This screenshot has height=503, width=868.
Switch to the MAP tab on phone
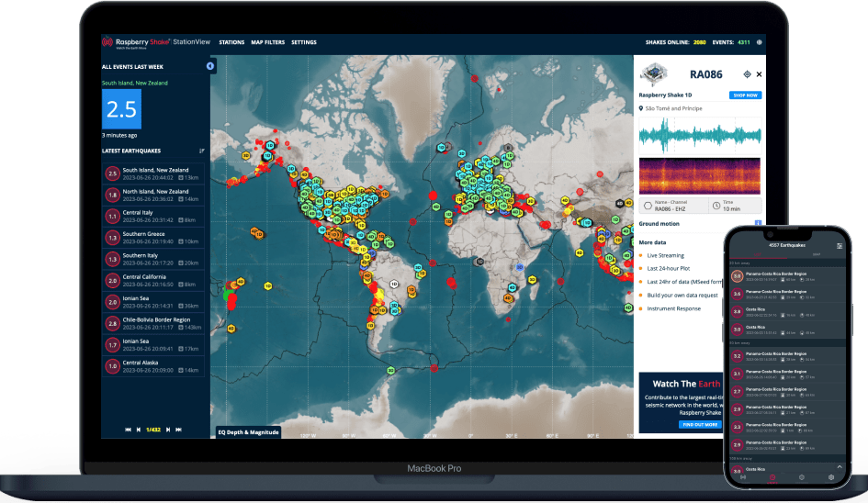tap(817, 254)
